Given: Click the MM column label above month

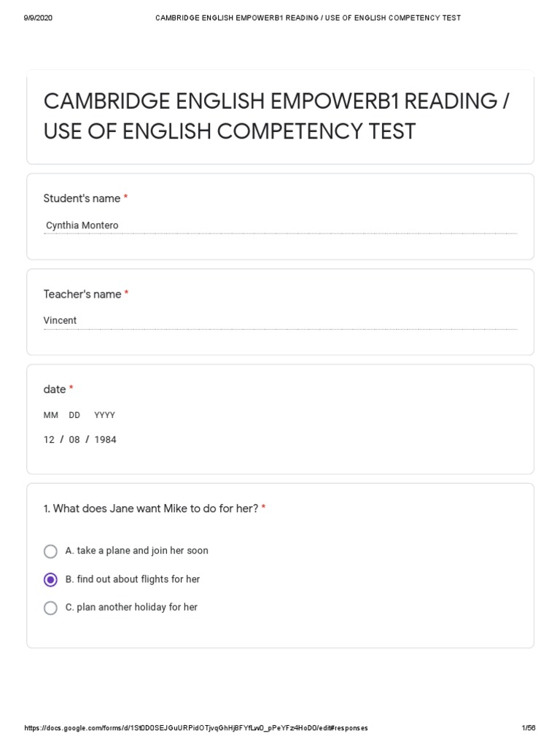Looking at the screenshot, I should 50,415.
